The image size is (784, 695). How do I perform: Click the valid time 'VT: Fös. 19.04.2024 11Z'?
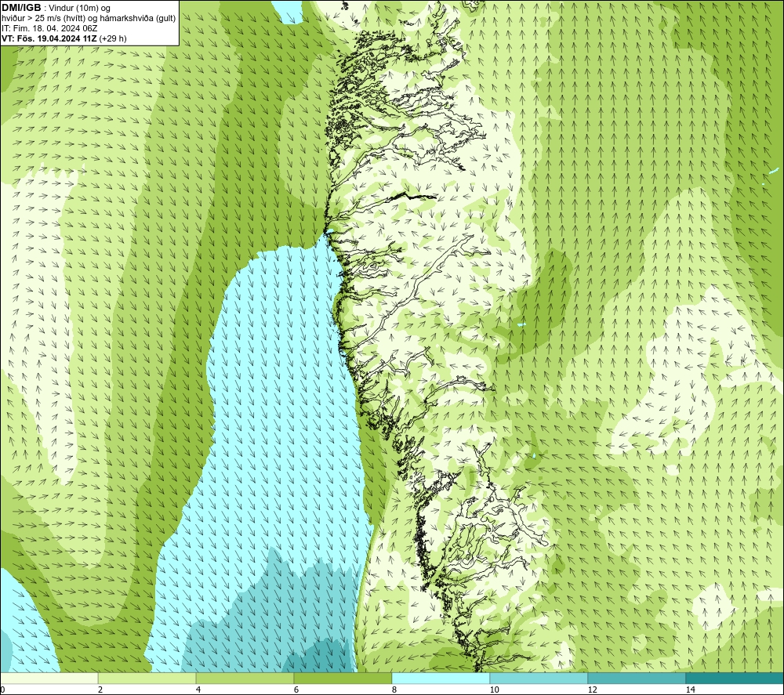point(49,38)
